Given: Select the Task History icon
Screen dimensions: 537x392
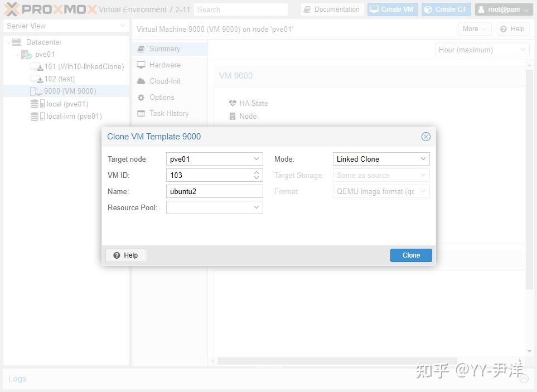Looking at the screenshot, I should point(142,113).
